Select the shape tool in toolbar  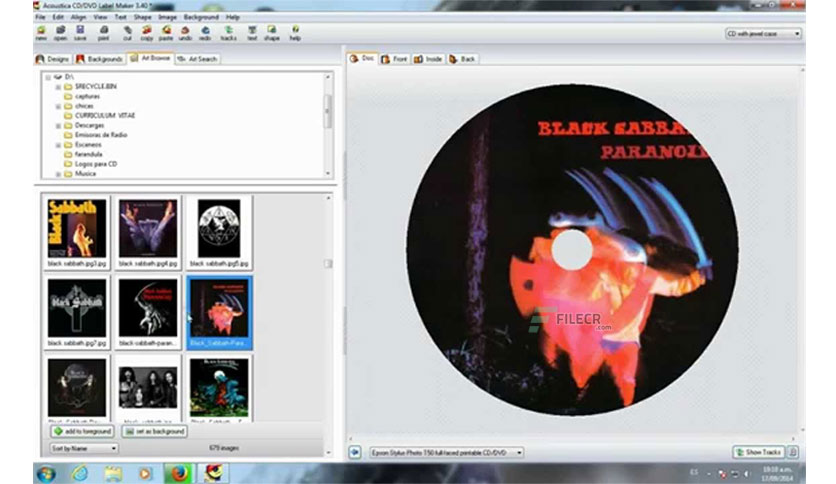(x=271, y=33)
